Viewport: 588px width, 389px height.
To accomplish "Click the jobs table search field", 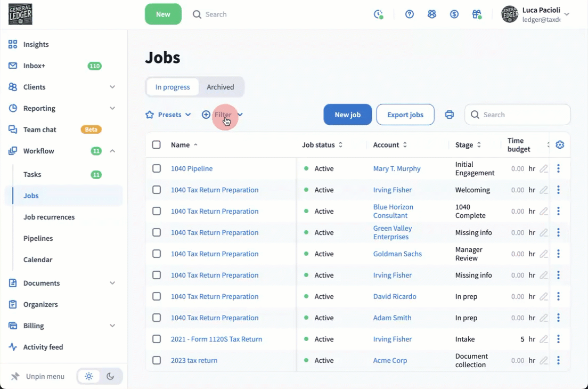I will pos(522,115).
